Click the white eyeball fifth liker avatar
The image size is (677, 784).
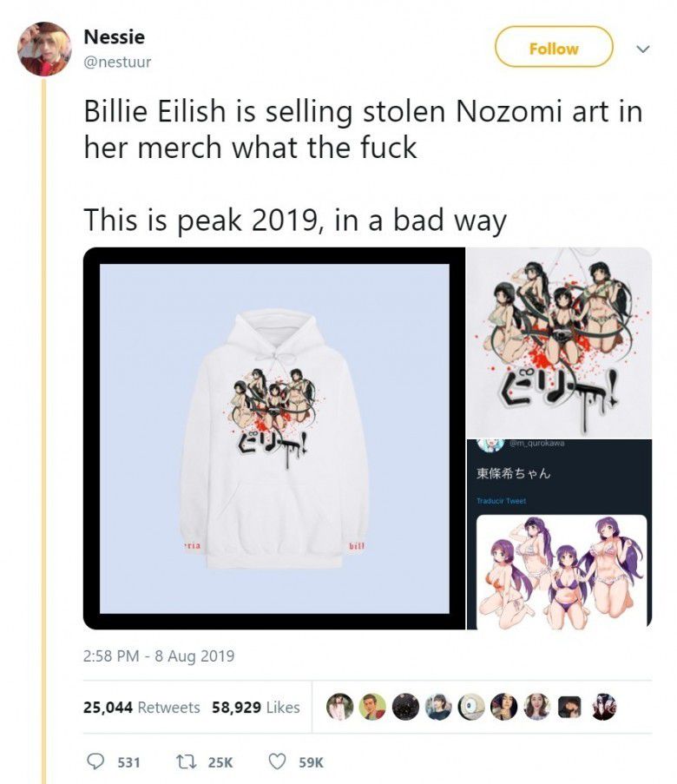click(x=471, y=707)
